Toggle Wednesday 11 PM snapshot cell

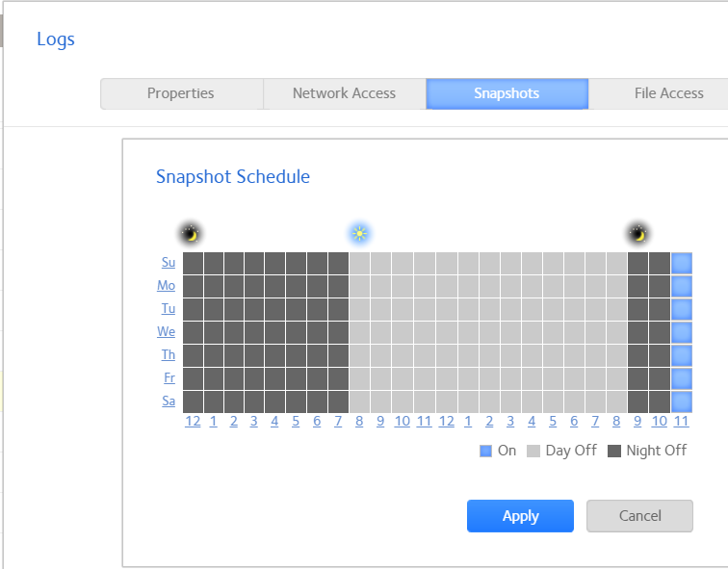682,332
